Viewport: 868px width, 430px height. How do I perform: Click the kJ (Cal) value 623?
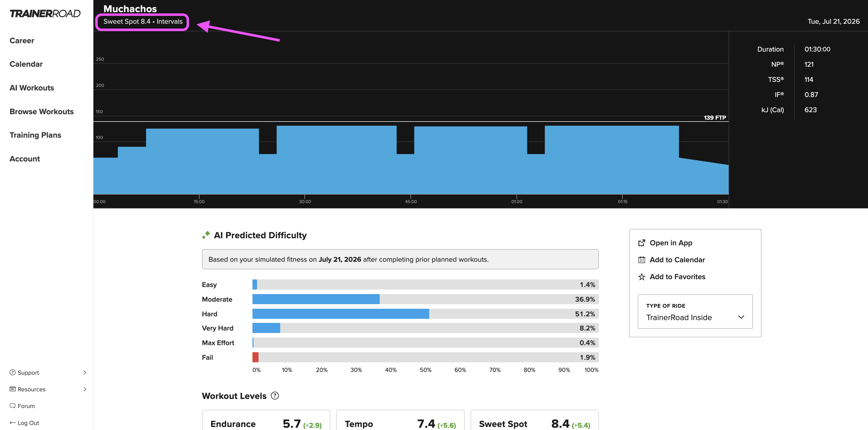[x=810, y=110]
